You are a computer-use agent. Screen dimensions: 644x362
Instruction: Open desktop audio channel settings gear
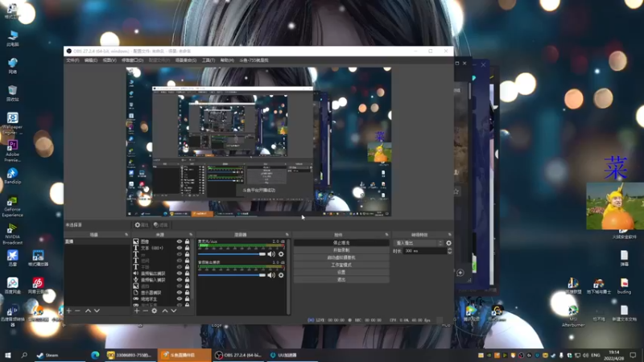coord(281,275)
